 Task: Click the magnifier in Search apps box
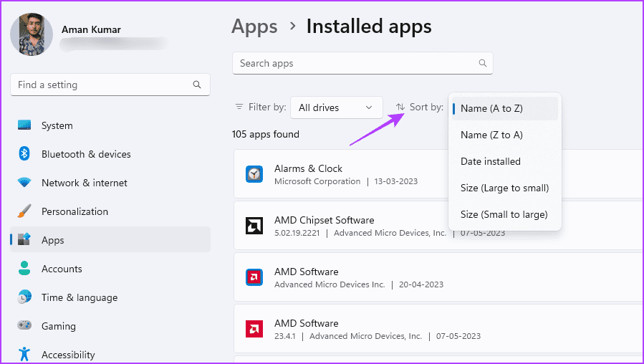(483, 63)
